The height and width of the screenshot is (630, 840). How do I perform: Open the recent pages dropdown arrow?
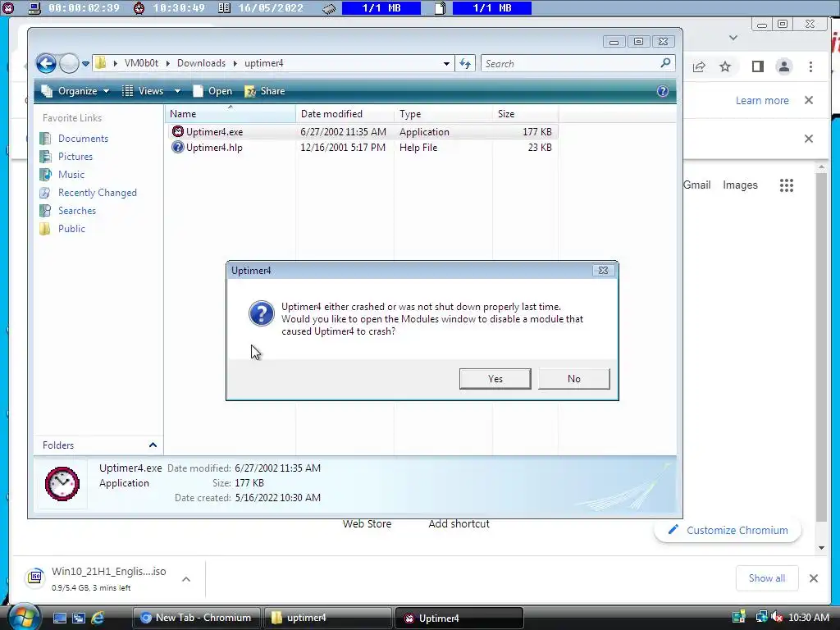click(85, 64)
